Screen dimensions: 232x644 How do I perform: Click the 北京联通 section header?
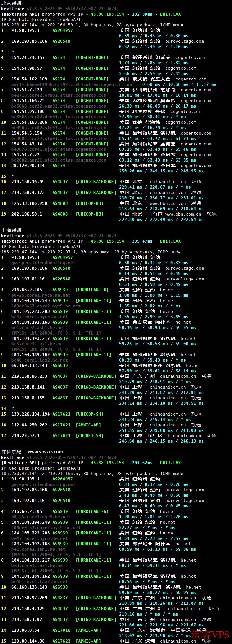pyautogui.click(x=11, y=3)
